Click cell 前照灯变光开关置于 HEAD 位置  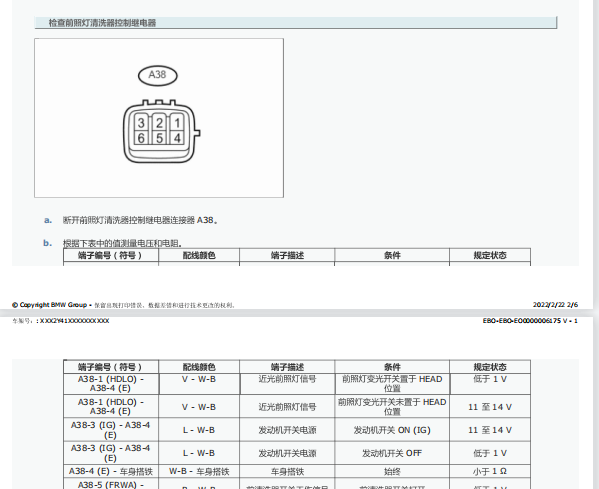click(x=392, y=384)
